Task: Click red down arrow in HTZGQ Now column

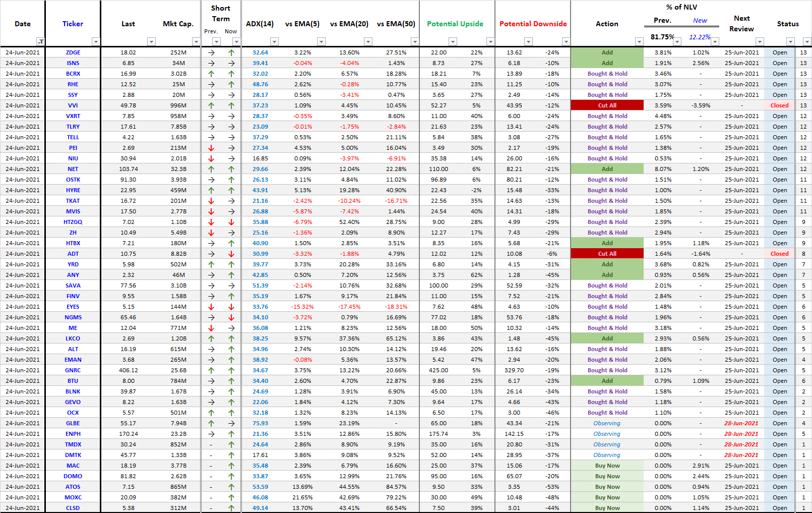Action: click(x=231, y=222)
